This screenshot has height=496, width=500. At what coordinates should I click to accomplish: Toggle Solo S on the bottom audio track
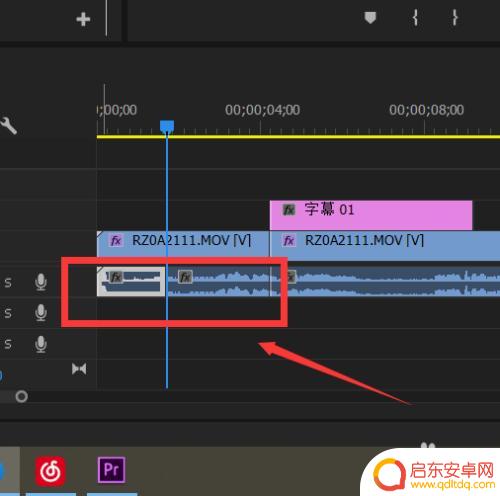coord(8,344)
